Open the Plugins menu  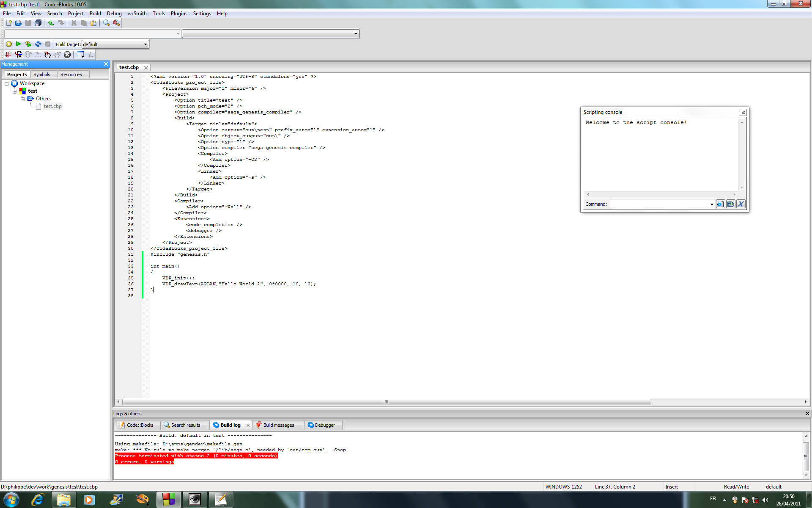[179, 14]
